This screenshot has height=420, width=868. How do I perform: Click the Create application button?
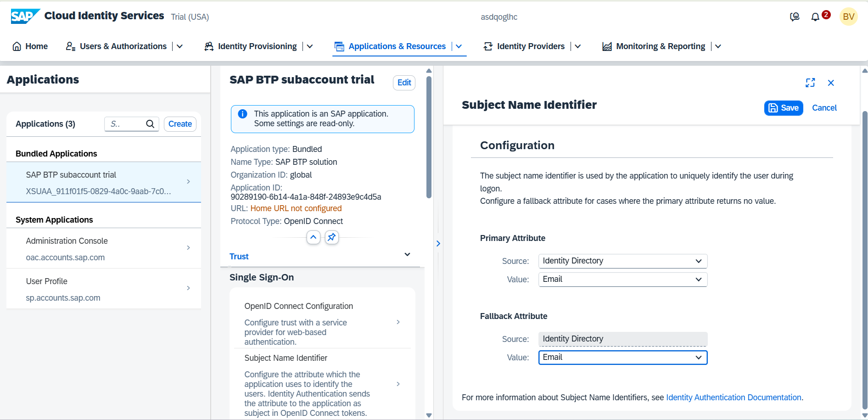[x=180, y=124]
